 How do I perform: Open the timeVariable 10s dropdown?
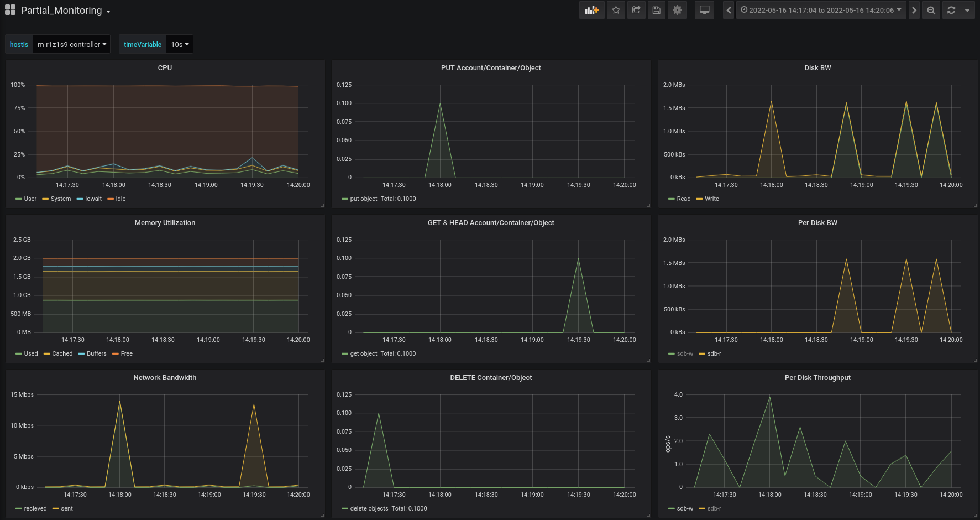click(180, 44)
